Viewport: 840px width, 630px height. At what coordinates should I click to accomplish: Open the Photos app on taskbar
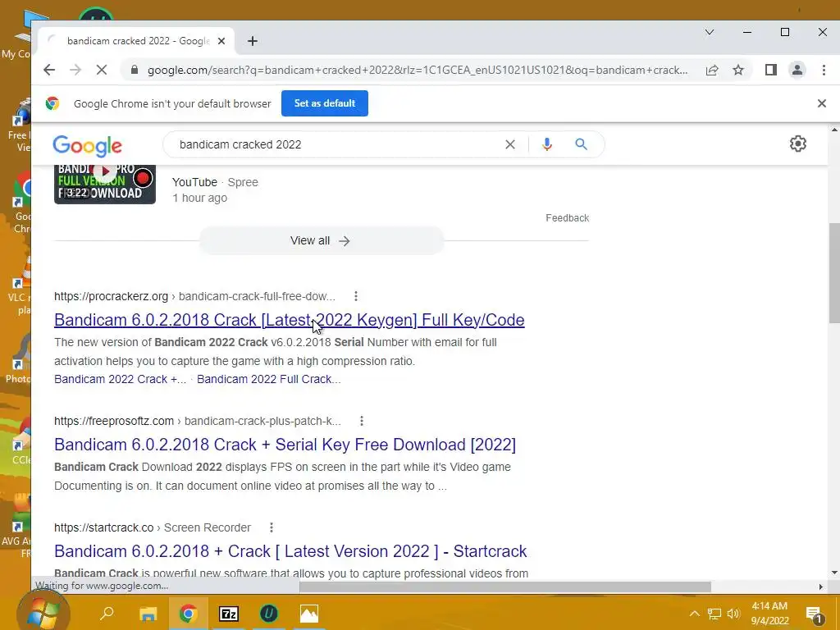tap(309, 614)
